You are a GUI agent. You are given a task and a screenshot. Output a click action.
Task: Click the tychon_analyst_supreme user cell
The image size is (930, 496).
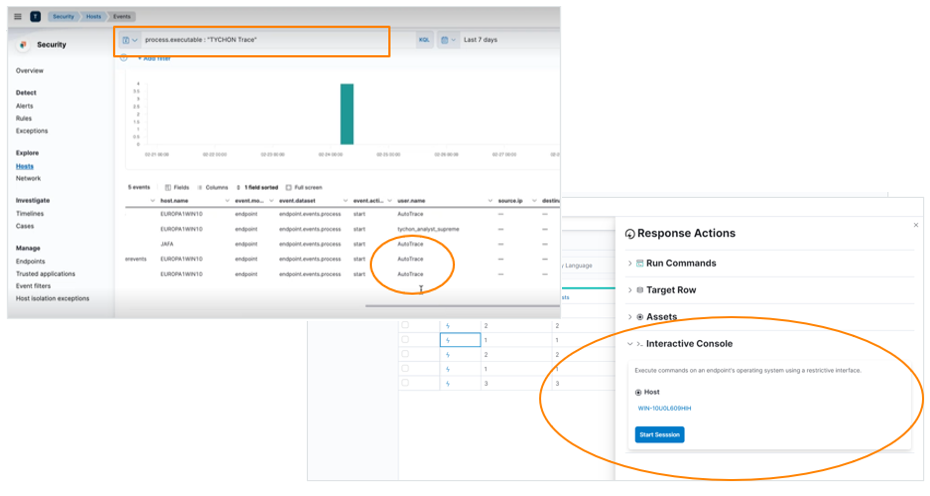click(428, 229)
